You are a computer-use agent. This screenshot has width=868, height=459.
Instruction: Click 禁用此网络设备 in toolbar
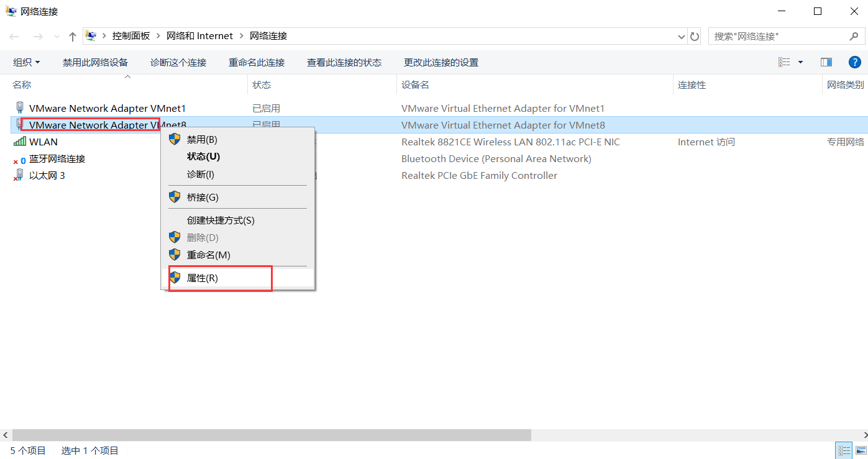click(95, 62)
